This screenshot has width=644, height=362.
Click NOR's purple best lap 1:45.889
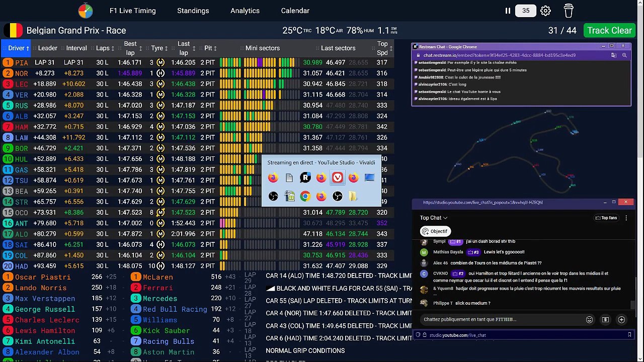coord(130,73)
